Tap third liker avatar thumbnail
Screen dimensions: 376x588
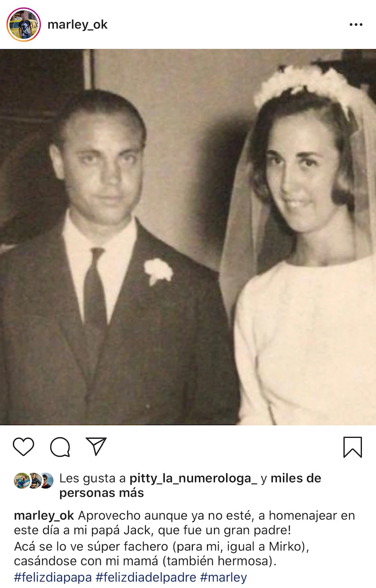pyautogui.click(x=46, y=481)
